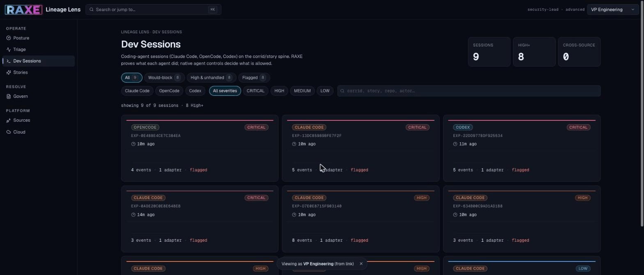The width and height of the screenshot is (644, 275).
Task: Open Dev Sessions in the sidebar
Action: (x=39, y=61)
